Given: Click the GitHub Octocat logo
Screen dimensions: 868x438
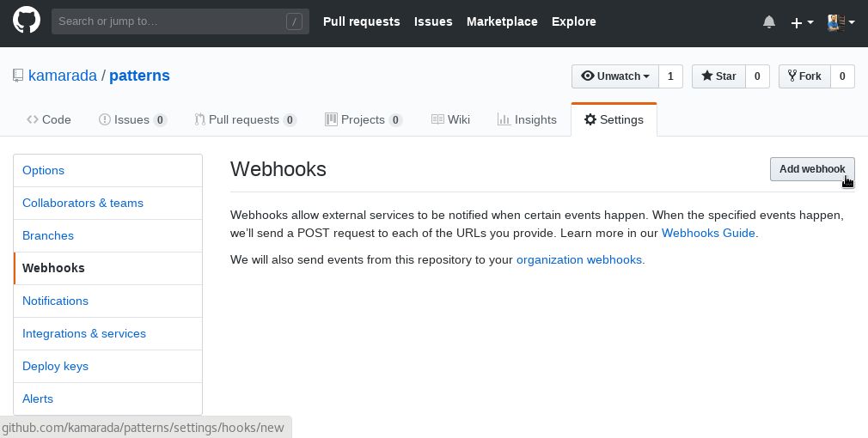Looking at the screenshot, I should pos(27,21).
